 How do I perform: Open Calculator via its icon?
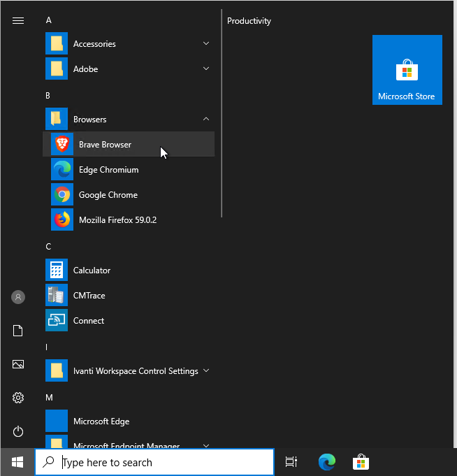click(57, 270)
